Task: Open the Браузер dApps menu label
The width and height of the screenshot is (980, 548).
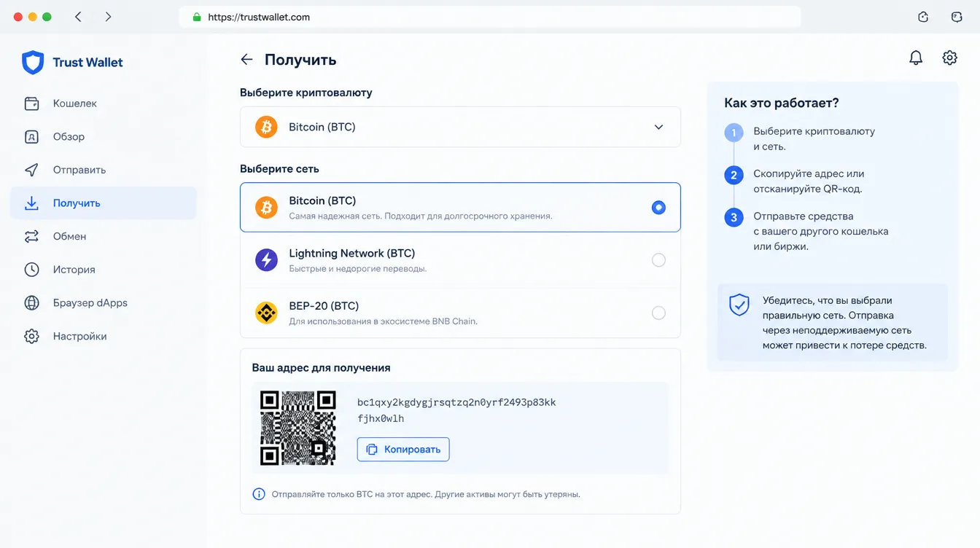Action: (x=90, y=303)
